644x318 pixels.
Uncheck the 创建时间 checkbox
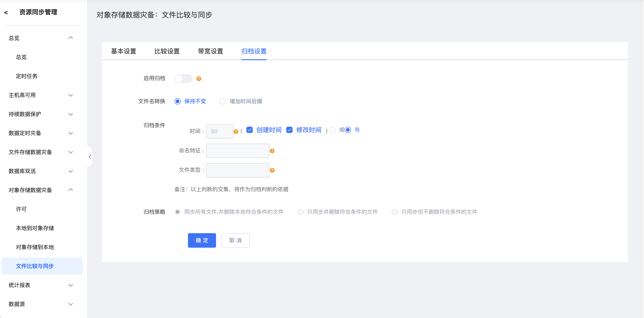pyautogui.click(x=250, y=130)
